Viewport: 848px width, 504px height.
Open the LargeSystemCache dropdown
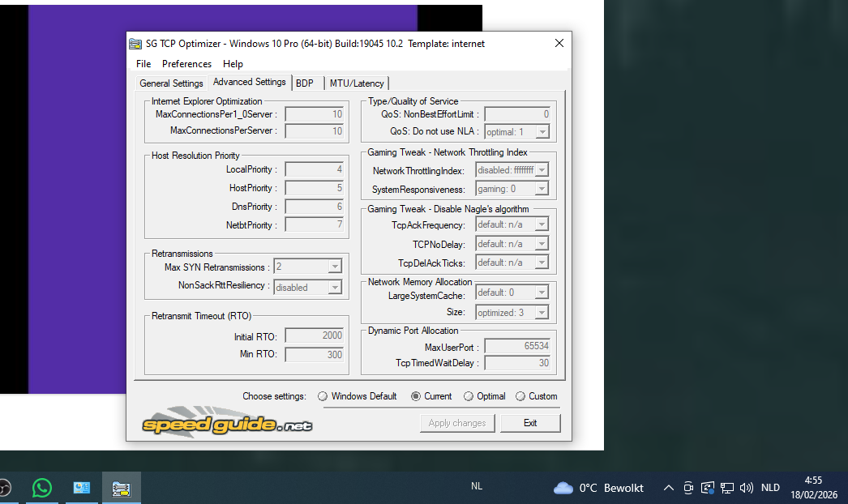542,293
